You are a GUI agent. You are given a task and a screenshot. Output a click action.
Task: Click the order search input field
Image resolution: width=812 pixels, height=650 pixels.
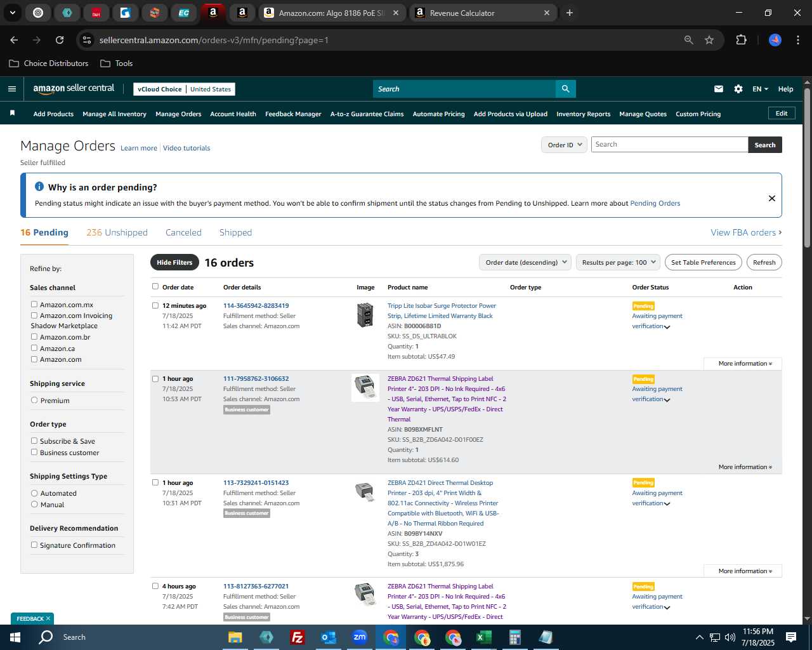(669, 145)
